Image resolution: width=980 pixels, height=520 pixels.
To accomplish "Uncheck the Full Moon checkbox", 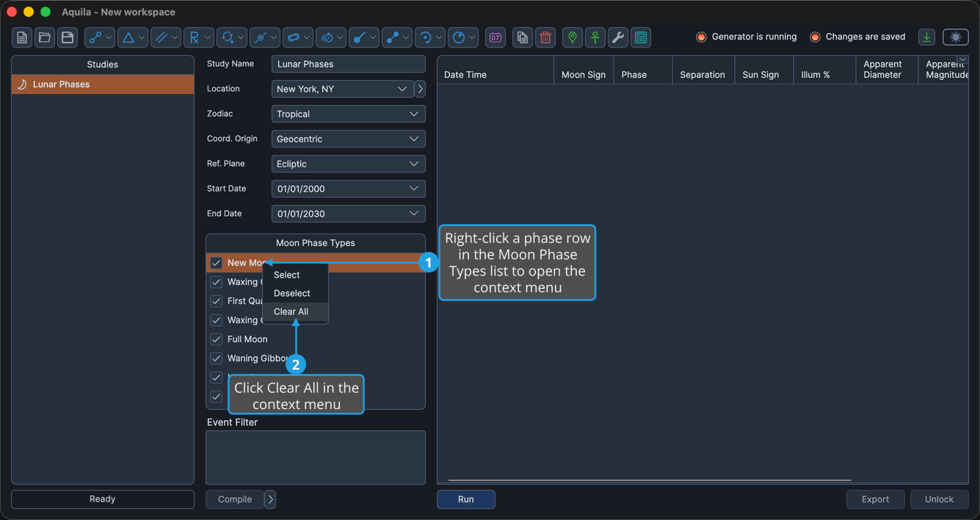I will pyautogui.click(x=217, y=339).
